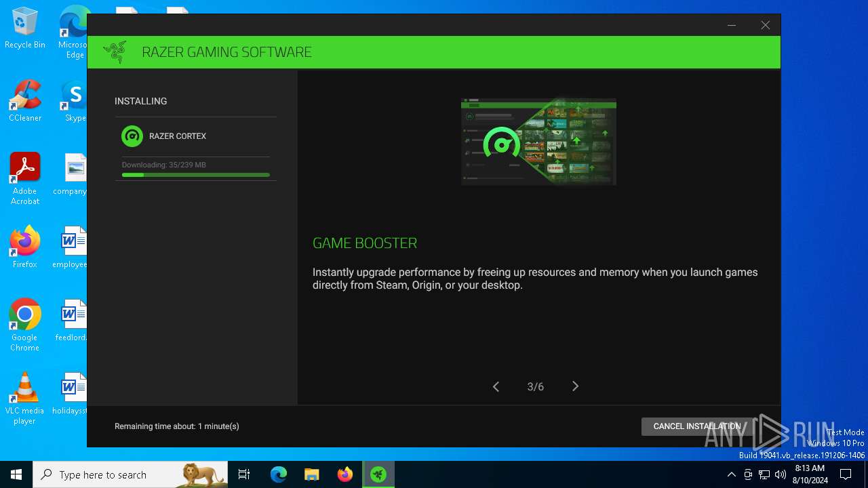Go to the previous slide arrow
This screenshot has width=868, height=488.
pyautogui.click(x=496, y=386)
